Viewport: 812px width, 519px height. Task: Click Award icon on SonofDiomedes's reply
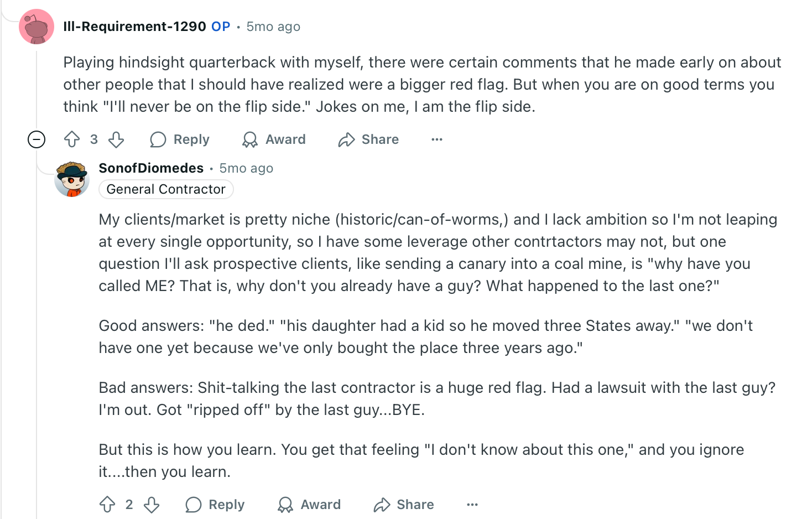coord(285,505)
